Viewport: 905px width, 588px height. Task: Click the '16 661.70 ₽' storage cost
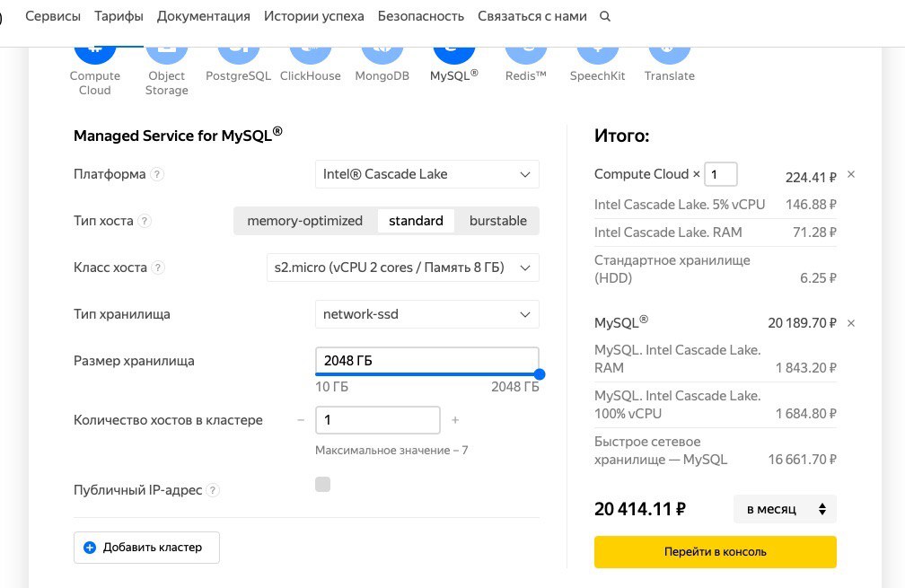point(802,460)
